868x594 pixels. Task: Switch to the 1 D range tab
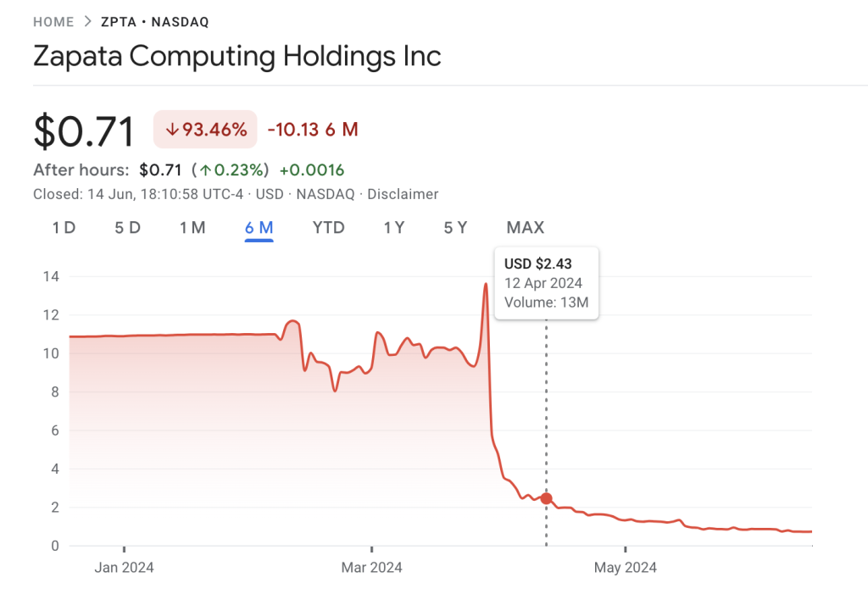pos(64,227)
